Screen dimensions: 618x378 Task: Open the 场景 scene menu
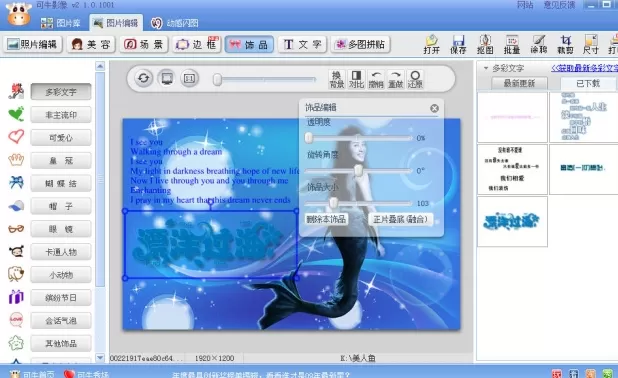pyautogui.click(x=144, y=44)
